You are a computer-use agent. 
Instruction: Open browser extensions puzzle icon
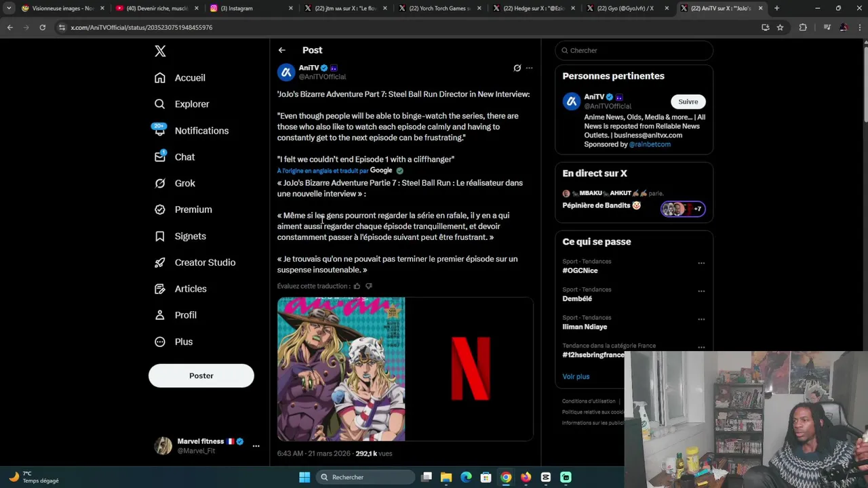tap(803, 27)
